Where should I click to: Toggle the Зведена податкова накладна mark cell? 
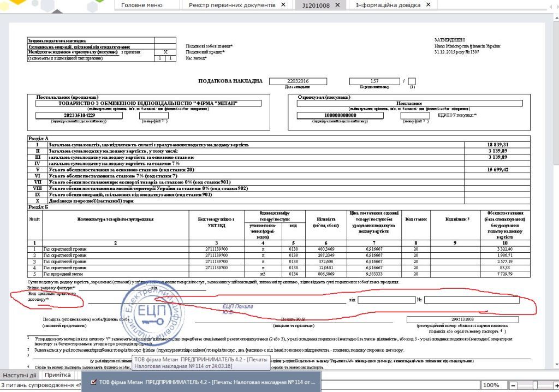tap(165, 40)
